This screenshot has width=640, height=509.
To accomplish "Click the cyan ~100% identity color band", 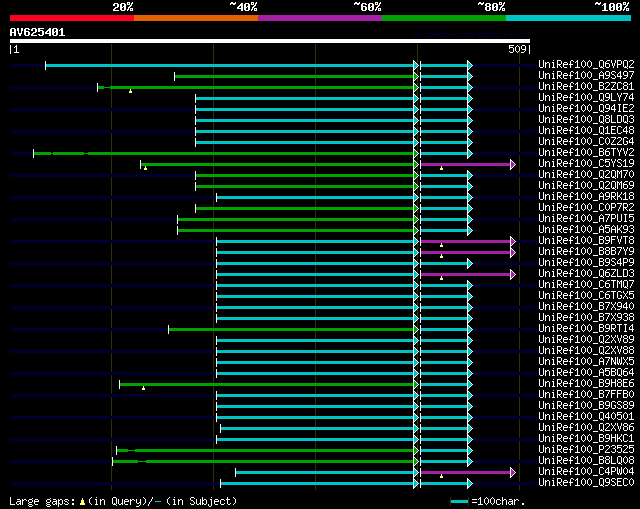I will 569,18.
